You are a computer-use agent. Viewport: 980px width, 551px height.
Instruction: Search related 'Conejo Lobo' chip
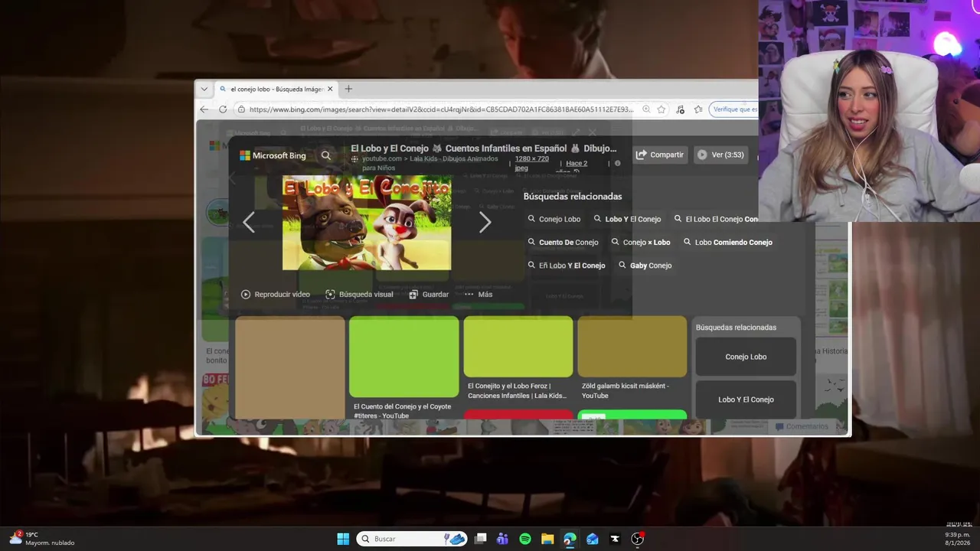click(x=554, y=219)
